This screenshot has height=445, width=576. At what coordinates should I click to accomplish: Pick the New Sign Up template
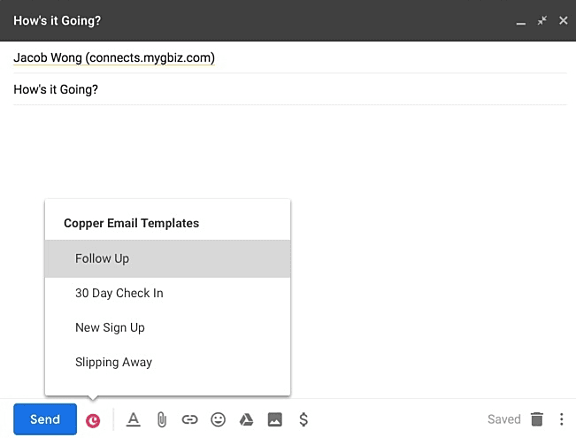pos(168,327)
